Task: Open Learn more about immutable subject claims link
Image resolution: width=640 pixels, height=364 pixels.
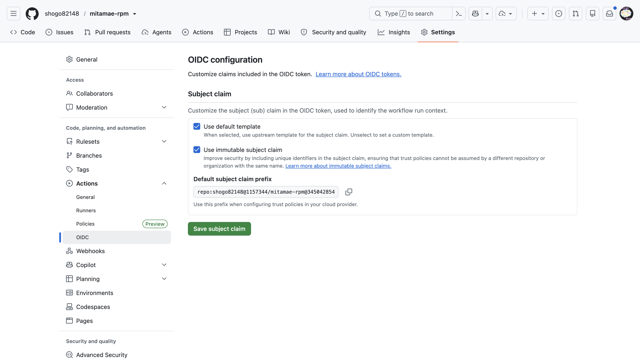Action: tap(338, 166)
